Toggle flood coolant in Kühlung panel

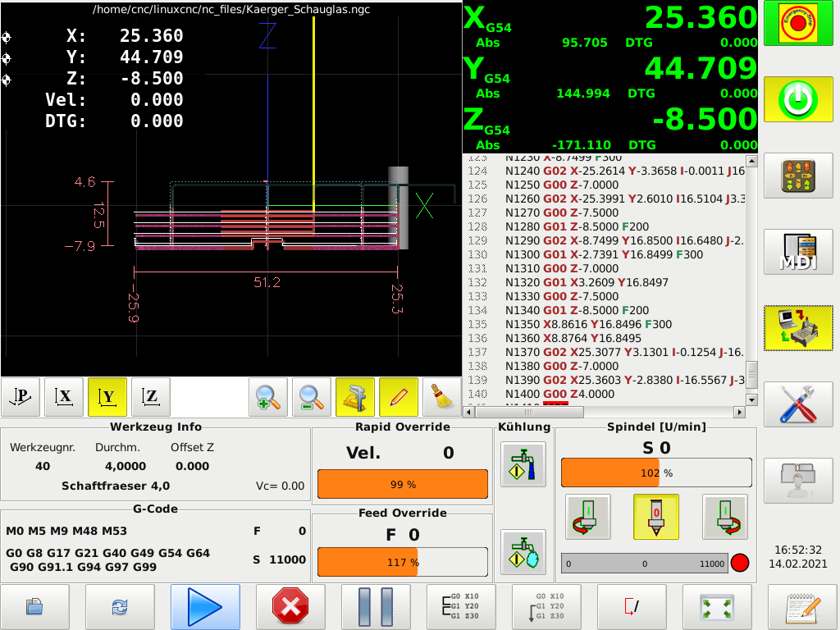523,465
